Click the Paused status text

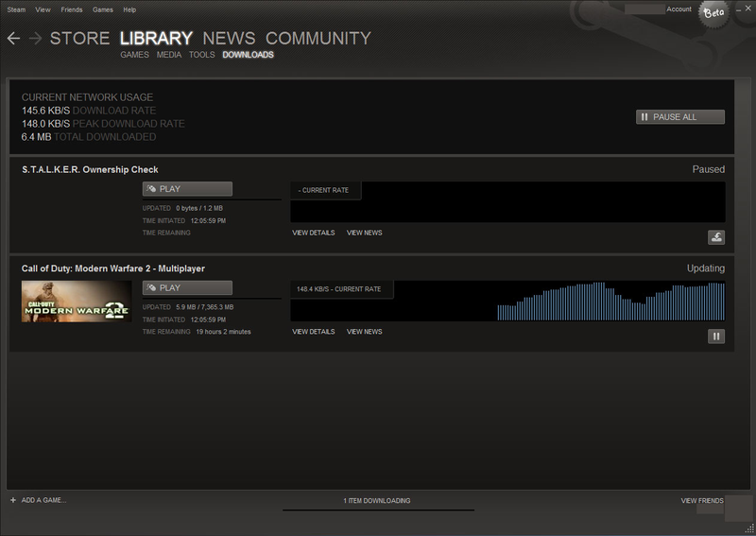click(708, 169)
